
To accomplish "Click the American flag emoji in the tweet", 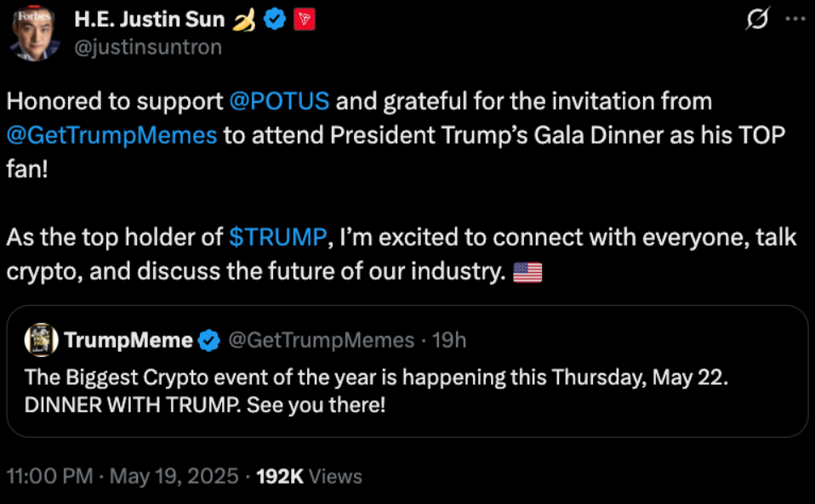I will pyautogui.click(x=527, y=271).
